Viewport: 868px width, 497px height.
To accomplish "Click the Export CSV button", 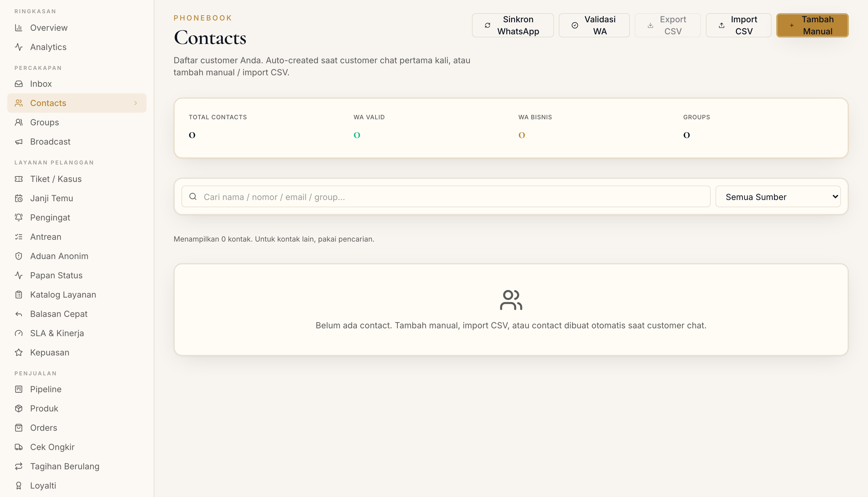I will [668, 25].
